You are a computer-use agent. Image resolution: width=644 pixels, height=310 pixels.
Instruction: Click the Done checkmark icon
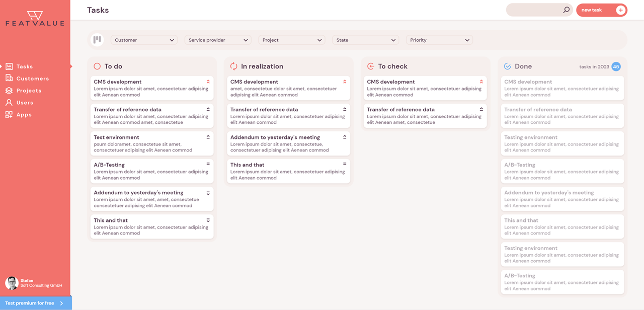(508, 66)
